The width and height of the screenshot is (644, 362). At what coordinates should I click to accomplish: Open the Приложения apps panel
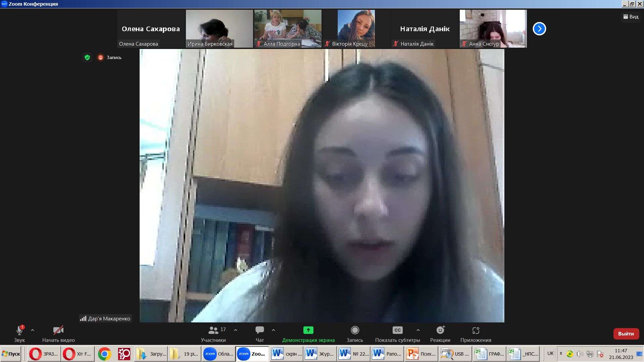point(476,330)
